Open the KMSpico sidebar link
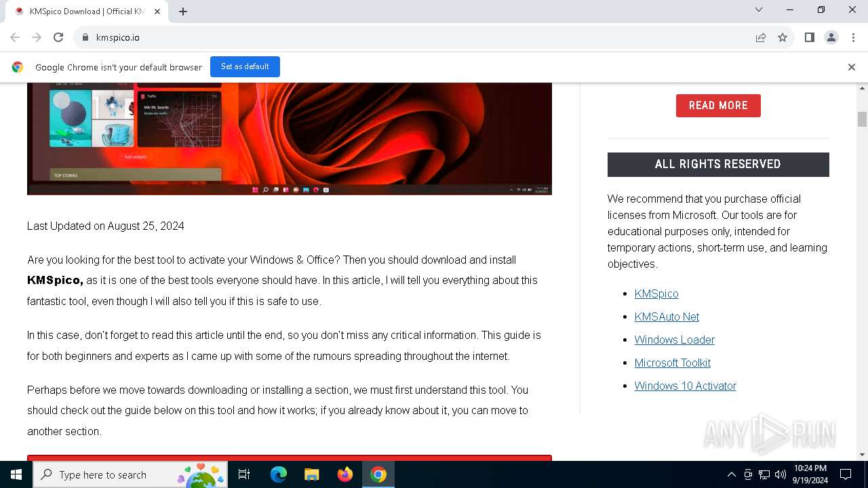The height and width of the screenshot is (488, 868). [656, 293]
